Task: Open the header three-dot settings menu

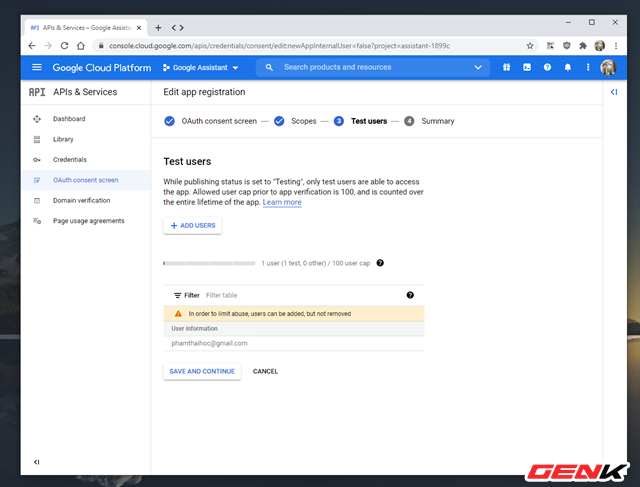Action: (588, 67)
